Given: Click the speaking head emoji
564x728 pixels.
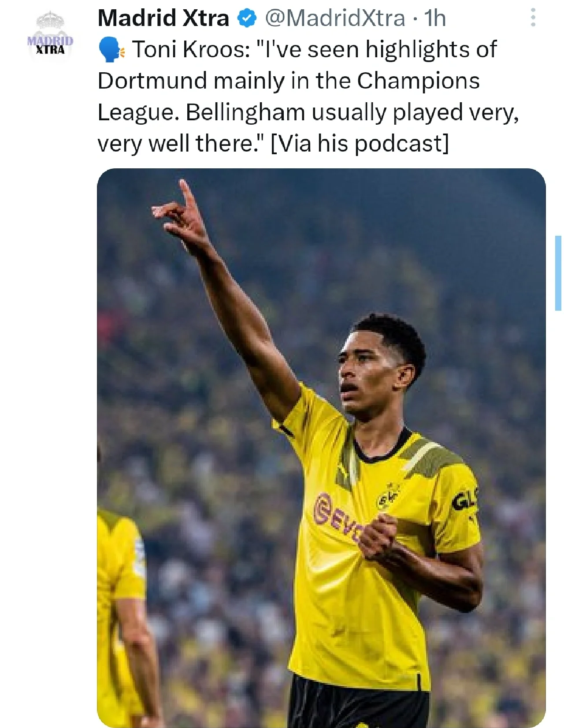Looking at the screenshot, I should (111, 50).
